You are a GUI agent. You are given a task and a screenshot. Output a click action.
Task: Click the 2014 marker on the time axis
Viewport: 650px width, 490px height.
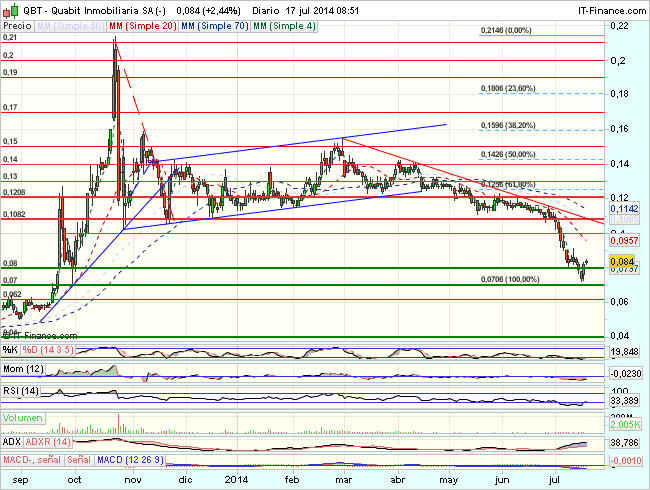coord(237,478)
